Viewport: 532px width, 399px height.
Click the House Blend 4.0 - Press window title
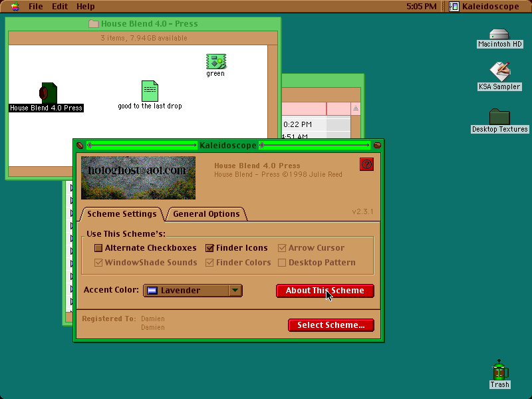(149, 24)
